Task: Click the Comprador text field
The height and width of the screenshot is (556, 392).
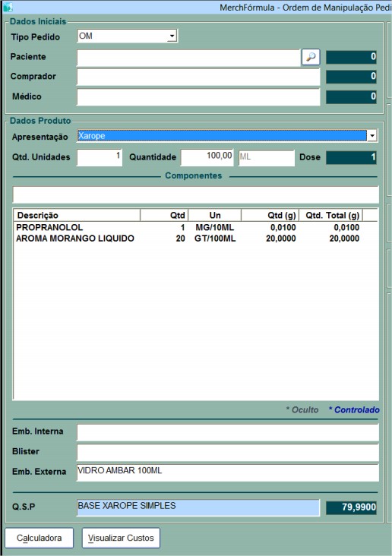Action: (x=198, y=77)
